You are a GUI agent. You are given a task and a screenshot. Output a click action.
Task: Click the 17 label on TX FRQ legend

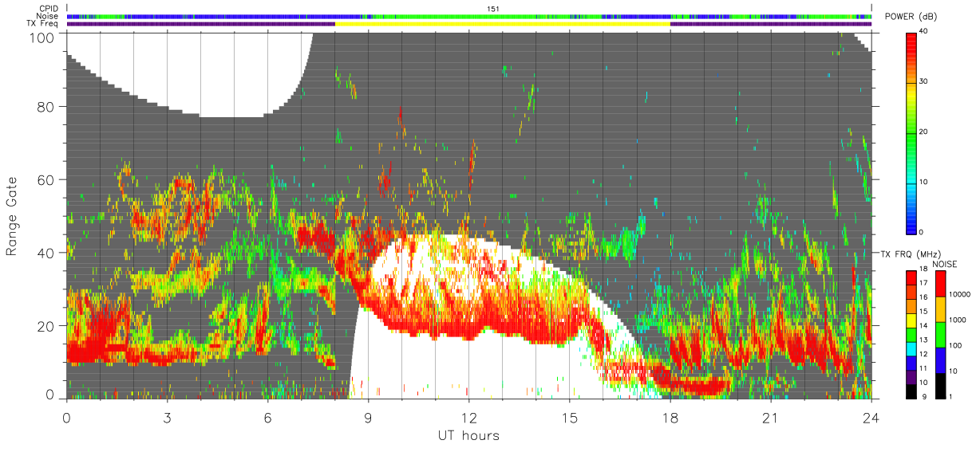[x=924, y=283]
